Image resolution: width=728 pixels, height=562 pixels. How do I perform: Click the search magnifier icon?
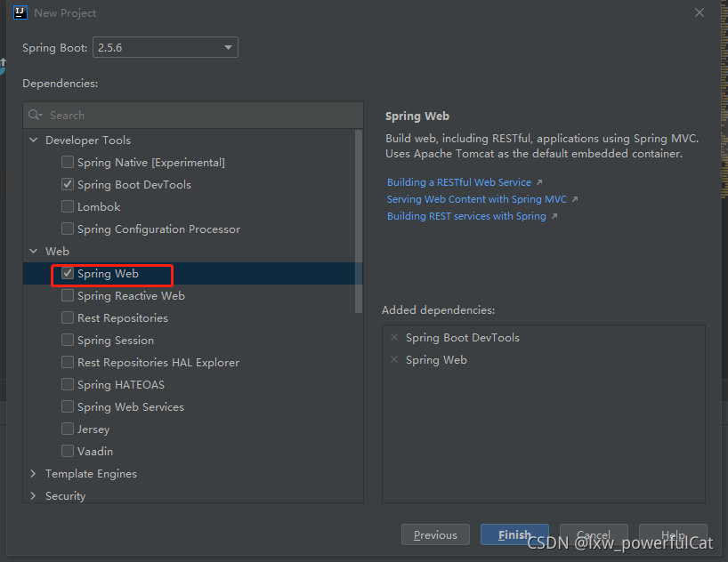[x=35, y=115]
